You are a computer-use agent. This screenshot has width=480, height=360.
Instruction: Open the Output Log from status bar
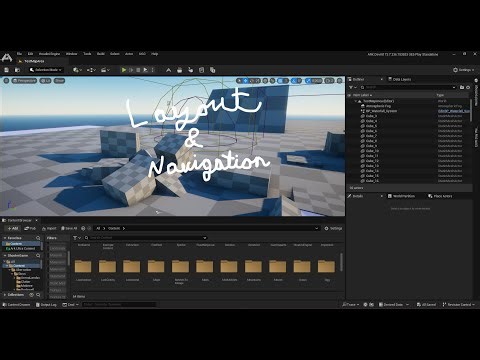click(46, 305)
